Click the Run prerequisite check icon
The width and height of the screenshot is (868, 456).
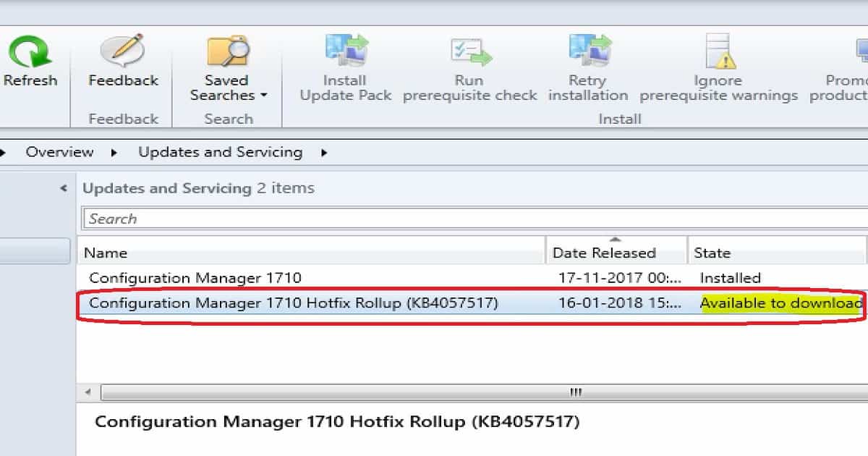coord(470,52)
